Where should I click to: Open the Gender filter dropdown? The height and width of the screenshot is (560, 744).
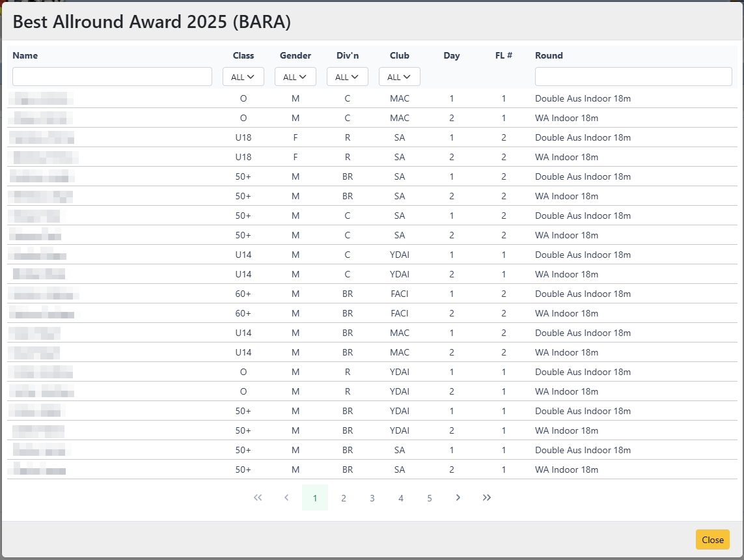point(296,77)
